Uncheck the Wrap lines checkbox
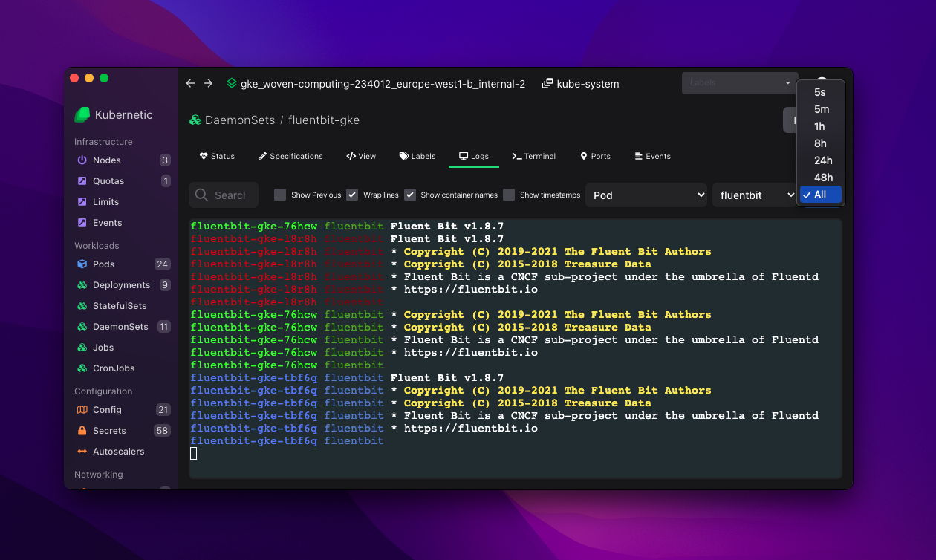 coord(352,195)
